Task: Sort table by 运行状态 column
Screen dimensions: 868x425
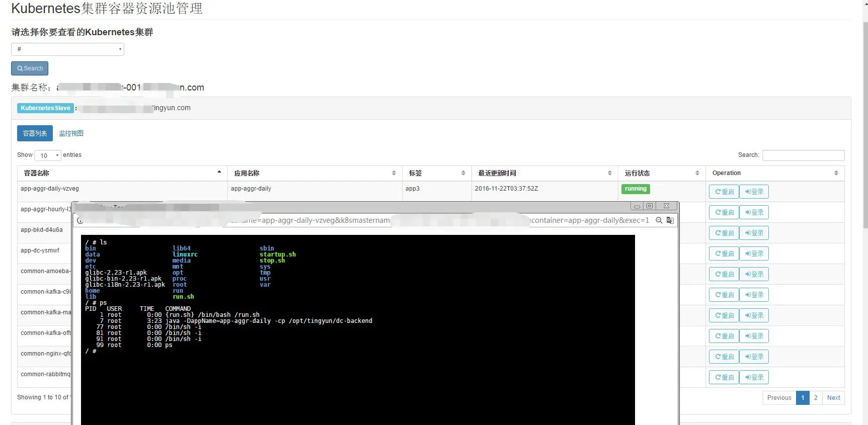Action: (662, 173)
